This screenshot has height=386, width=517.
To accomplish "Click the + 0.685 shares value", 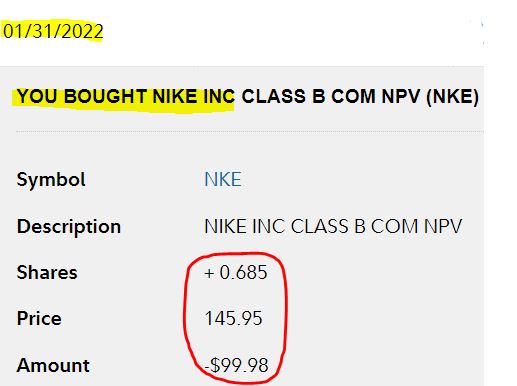I will coord(236,272).
